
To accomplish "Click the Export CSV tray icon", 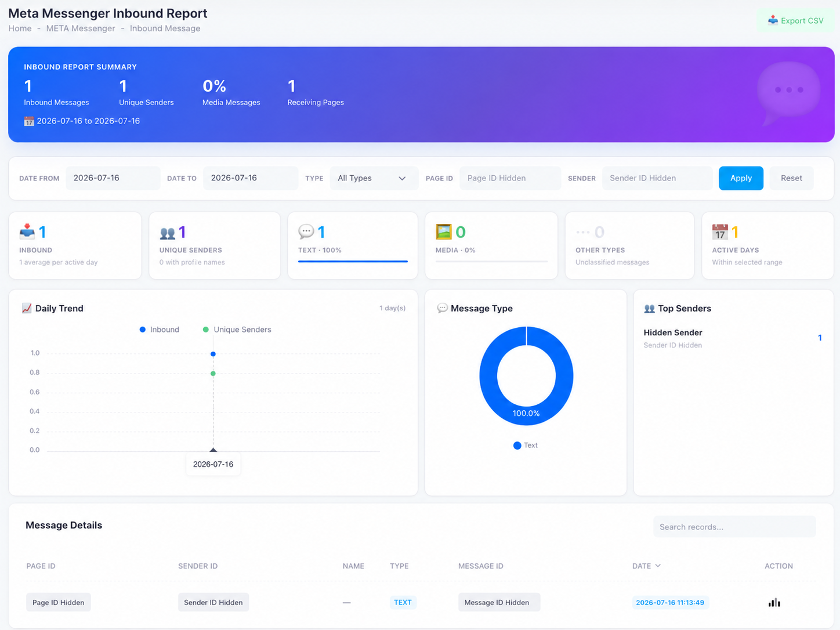I will click(773, 20).
